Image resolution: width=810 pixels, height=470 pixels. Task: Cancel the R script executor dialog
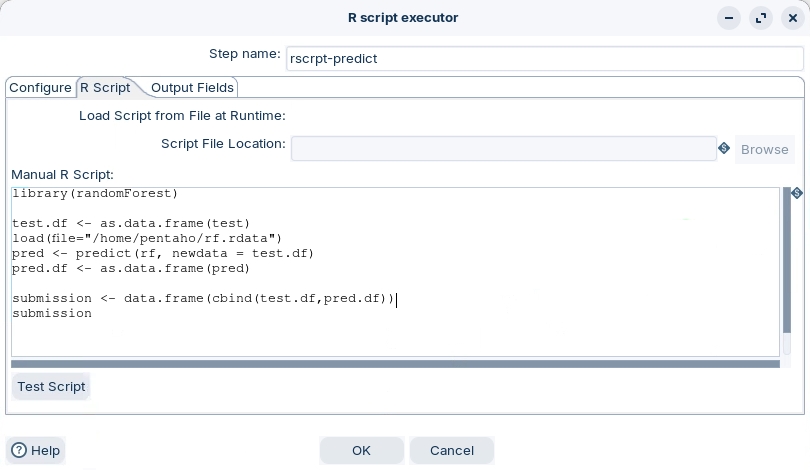pyautogui.click(x=451, y=450)
